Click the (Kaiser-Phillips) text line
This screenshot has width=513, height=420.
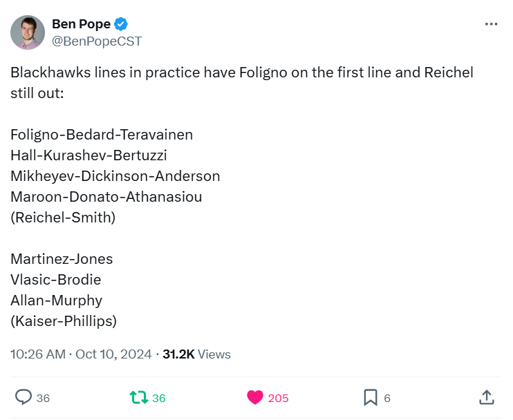64,321
